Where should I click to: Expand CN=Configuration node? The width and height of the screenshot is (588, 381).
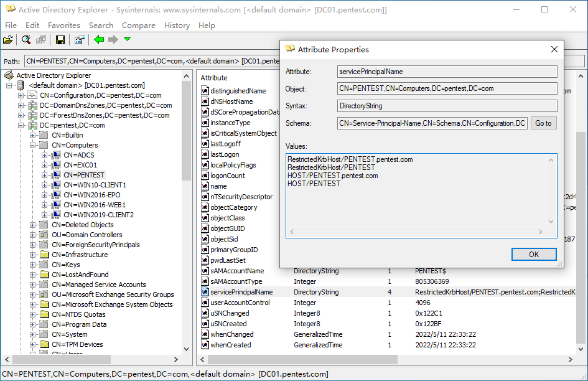click(21, 95)
